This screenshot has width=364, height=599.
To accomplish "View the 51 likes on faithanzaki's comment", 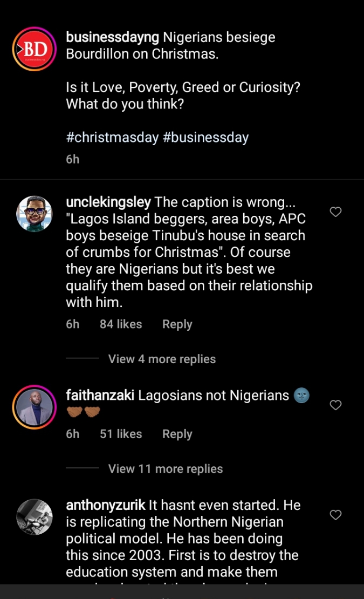I will [x=121, y=434].
